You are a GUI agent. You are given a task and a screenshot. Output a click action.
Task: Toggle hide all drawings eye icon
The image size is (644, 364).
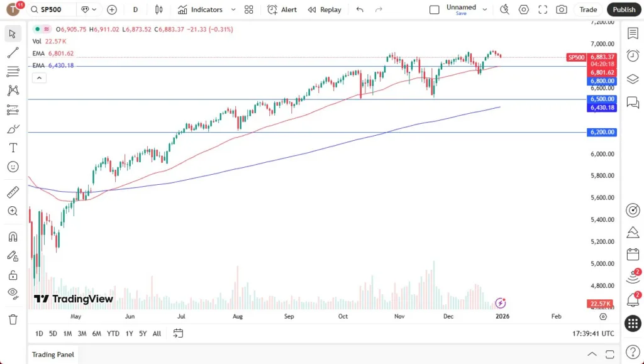click(13, 294)
